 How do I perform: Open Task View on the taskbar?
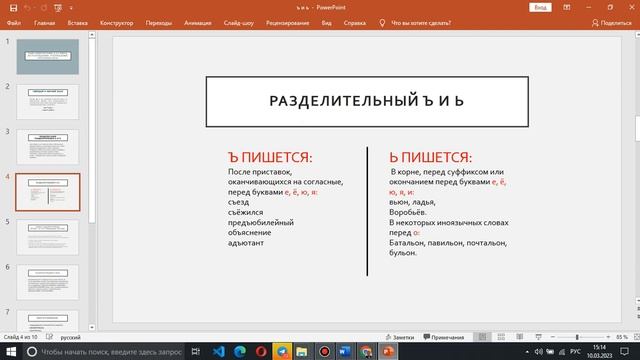tap(196, 351)
